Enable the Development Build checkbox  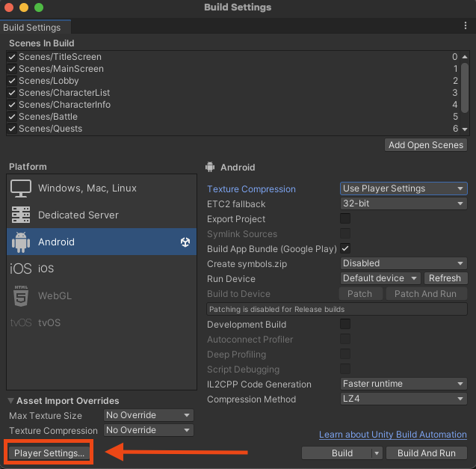(345, 324)
